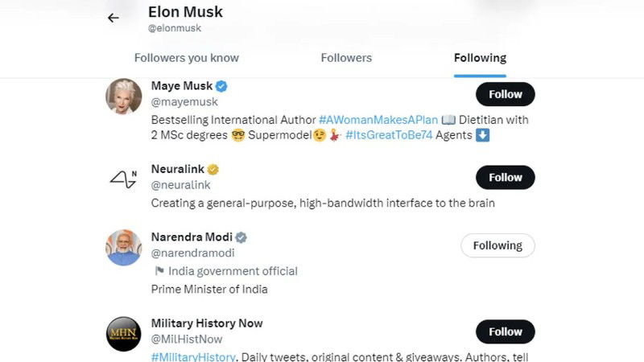Image resolution: width=644 pixels, height=362 pixels.
Task: Toggle the Following button for Narendra Modi
Action: tap(497, 245)
